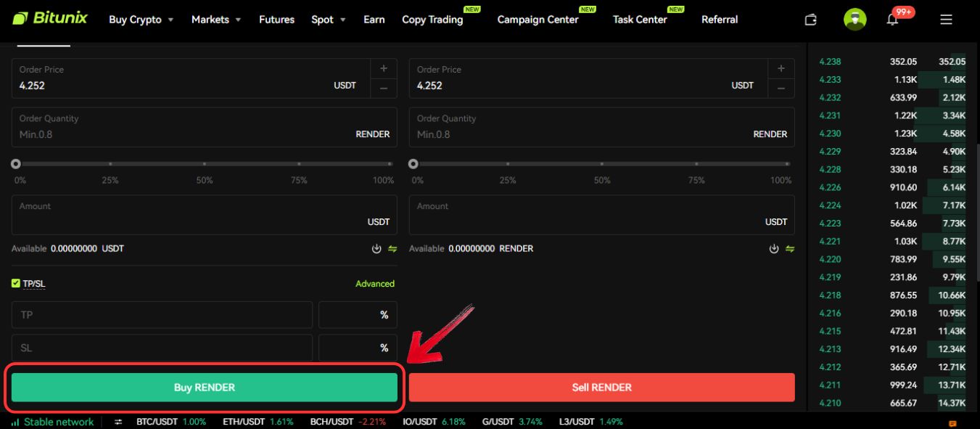Open the user profile avatar
Viewport: 980px width, 429px height.
[x=855, y=20]
